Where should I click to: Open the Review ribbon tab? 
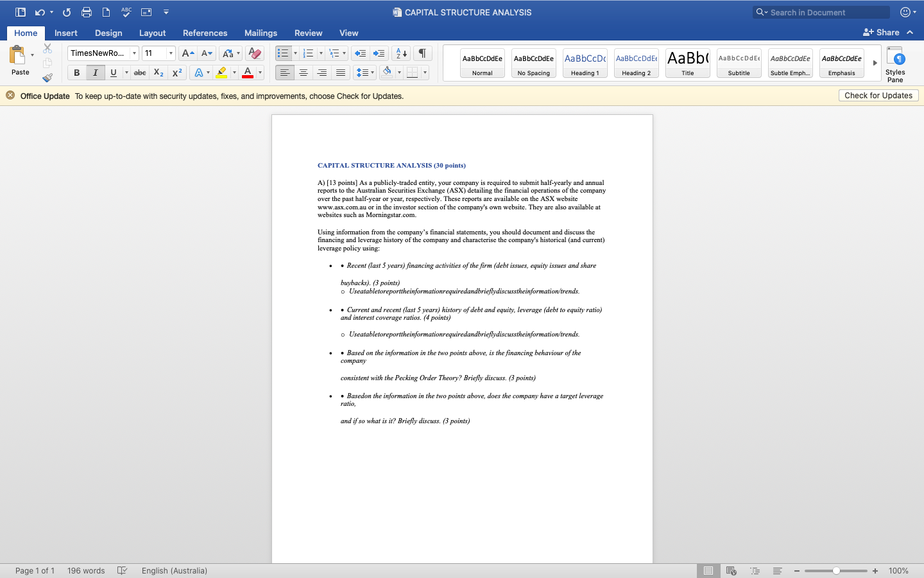pos(308,33)
